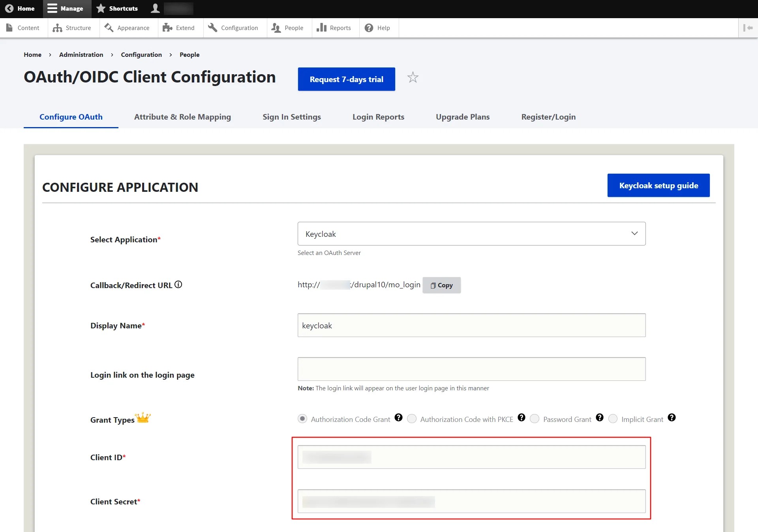The image size is (758, 532).
Task: Open the Sign In Settings tab
Action: 292,117
